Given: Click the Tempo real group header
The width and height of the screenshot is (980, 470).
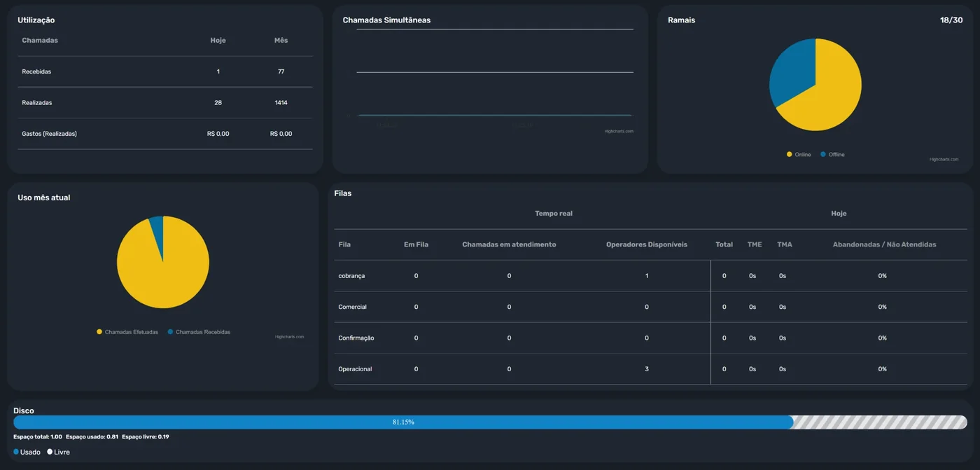Looking at the screenshot, I should [x=554, y=214].
